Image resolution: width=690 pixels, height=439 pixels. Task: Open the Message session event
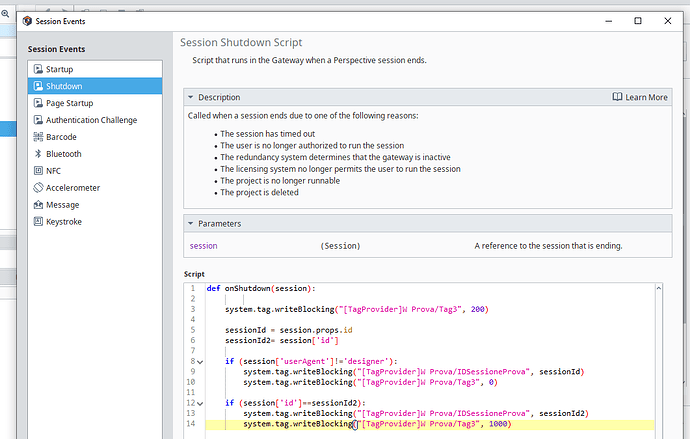point(63,205)
